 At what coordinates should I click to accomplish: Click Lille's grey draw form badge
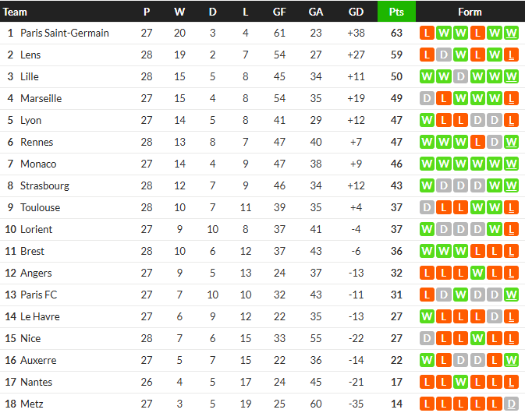click(460, 77)
